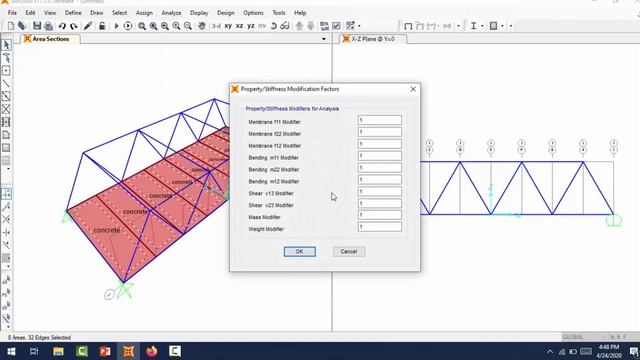640x360 pixels.
Task: Select the rubber band zoom tool
Action: [142, 26]
